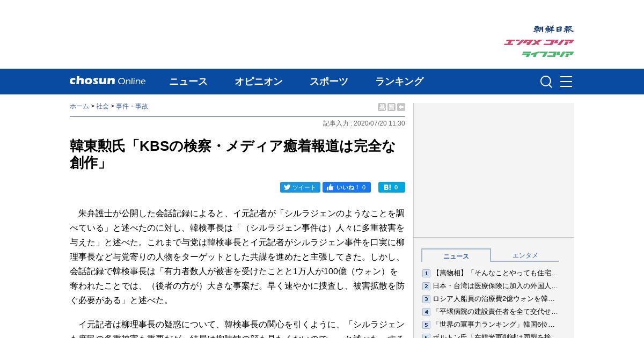Open the ランキング navigation menu
Viewport: 644px width, 338px height.
pyautogui.click(x=399, y=82)
